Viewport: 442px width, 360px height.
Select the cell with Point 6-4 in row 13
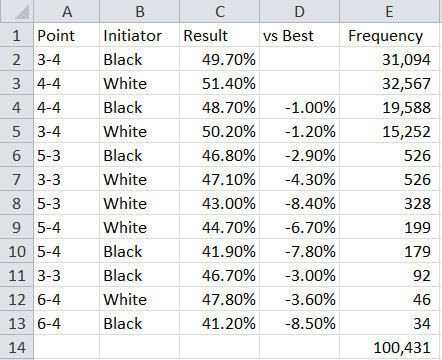click(x=66, y=323)
